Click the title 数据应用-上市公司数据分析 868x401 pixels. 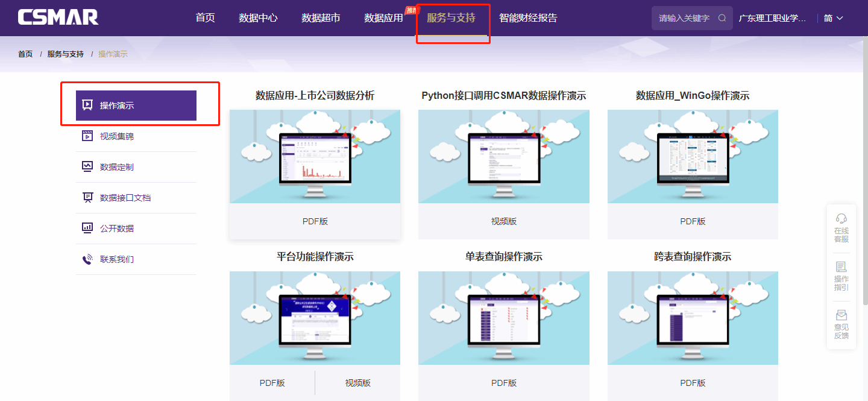coord(315,95)
